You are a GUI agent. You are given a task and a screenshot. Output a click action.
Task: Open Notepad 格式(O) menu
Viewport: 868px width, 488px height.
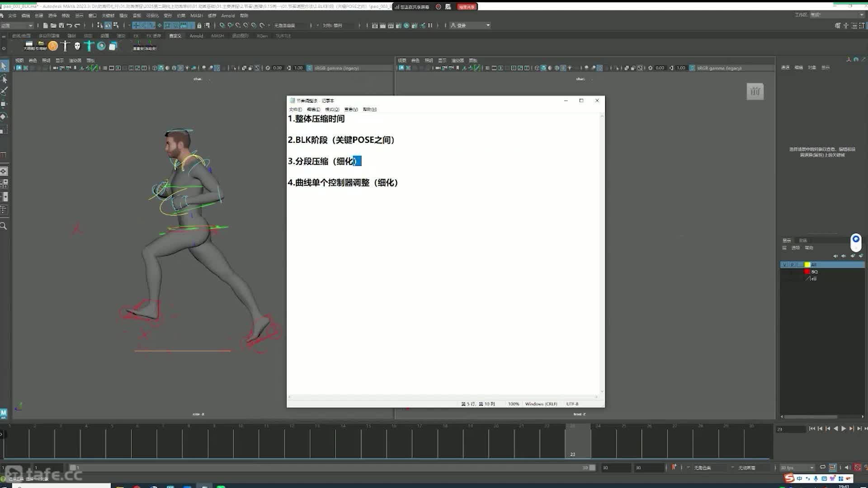[332, 109]
